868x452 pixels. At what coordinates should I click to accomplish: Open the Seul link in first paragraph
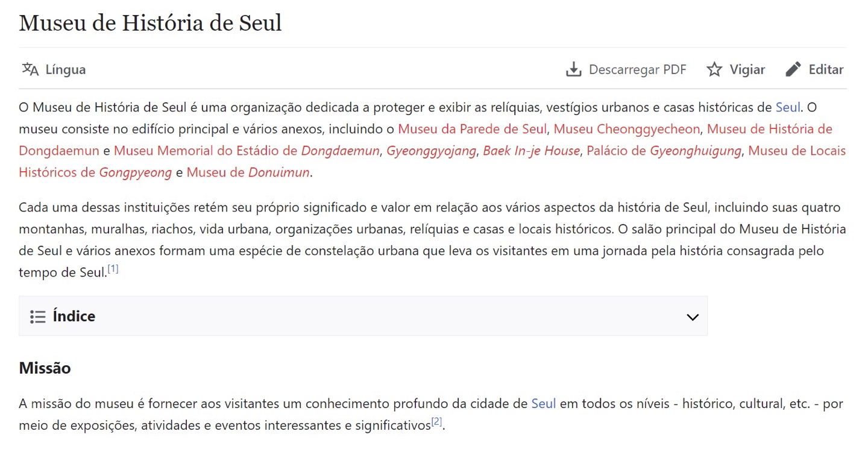tap(788, 107)
